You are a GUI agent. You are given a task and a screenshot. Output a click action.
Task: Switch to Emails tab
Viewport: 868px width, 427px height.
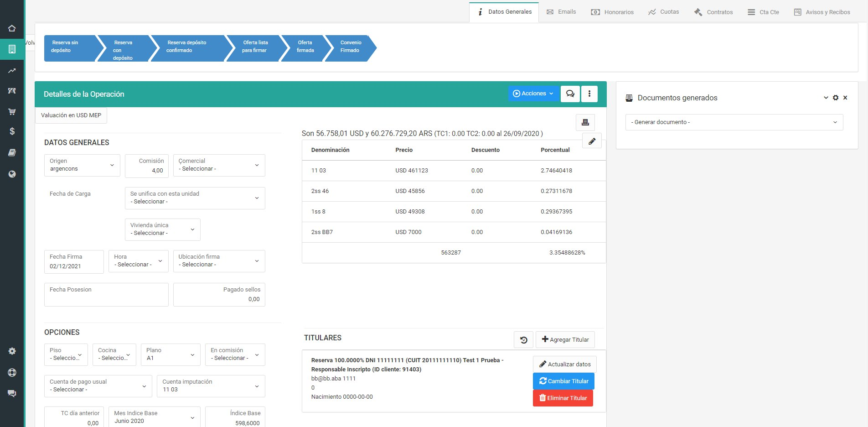click(561, 12)
